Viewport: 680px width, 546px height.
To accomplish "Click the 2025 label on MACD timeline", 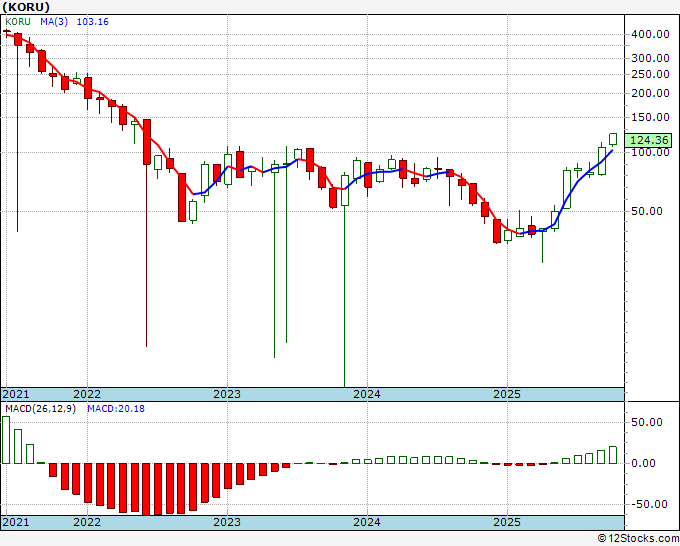I will [x=507, y=522].
